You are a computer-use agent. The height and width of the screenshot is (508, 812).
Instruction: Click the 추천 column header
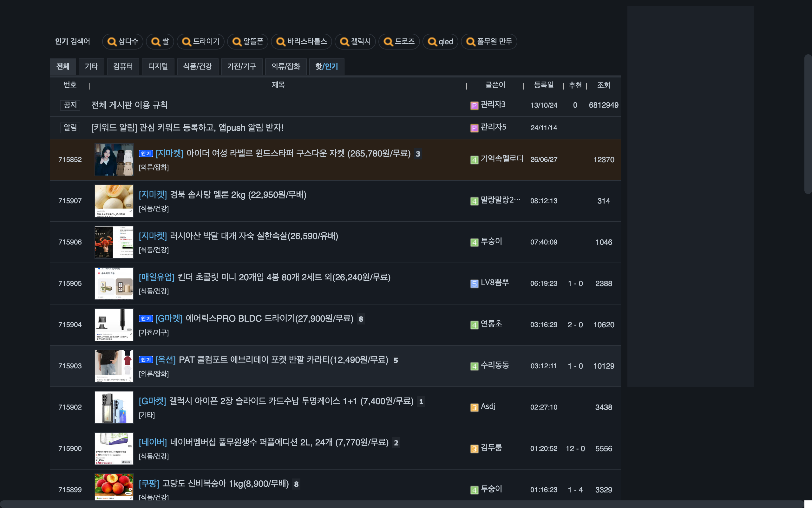(575, 85)
